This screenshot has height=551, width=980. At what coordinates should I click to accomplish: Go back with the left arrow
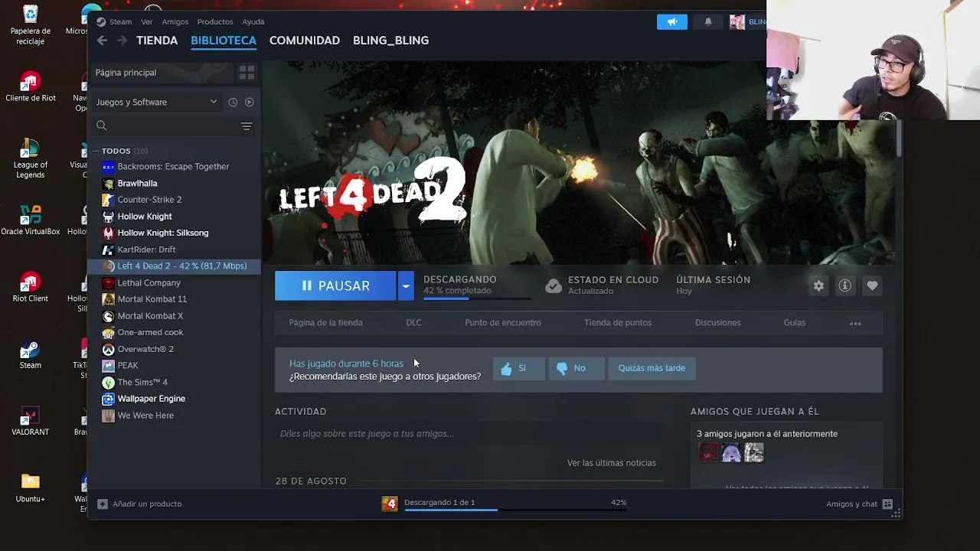103,41
